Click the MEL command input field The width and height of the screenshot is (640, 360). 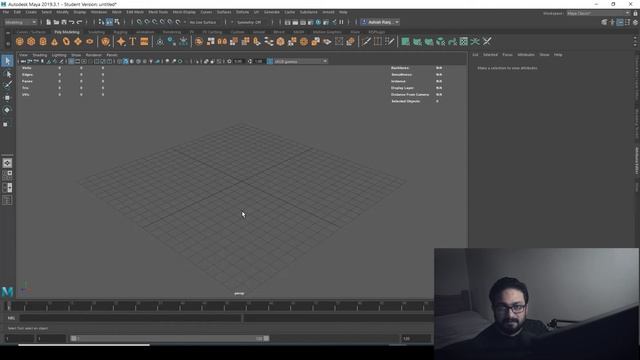coord(131,318)
